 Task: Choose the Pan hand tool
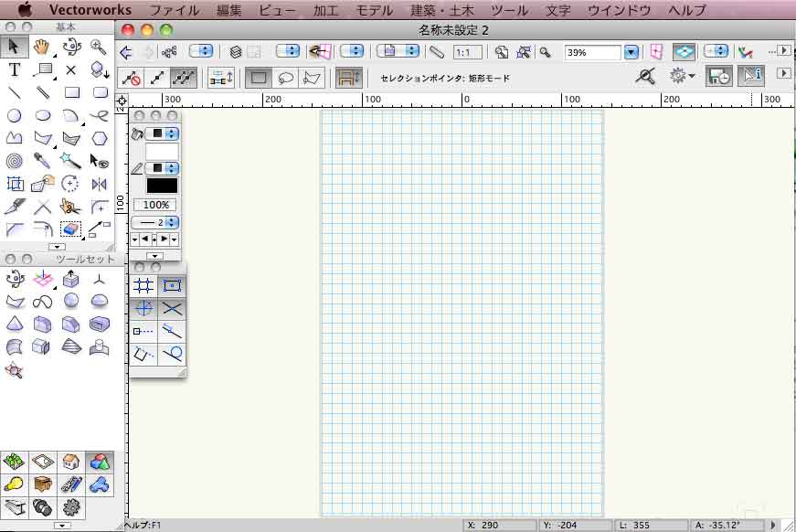[x=42, y=47]
